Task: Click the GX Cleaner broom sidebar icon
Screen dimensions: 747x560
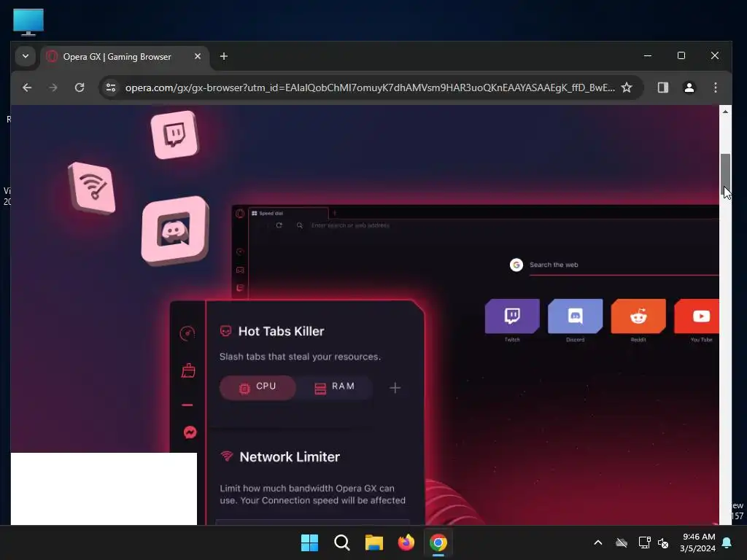Action: 188,370
